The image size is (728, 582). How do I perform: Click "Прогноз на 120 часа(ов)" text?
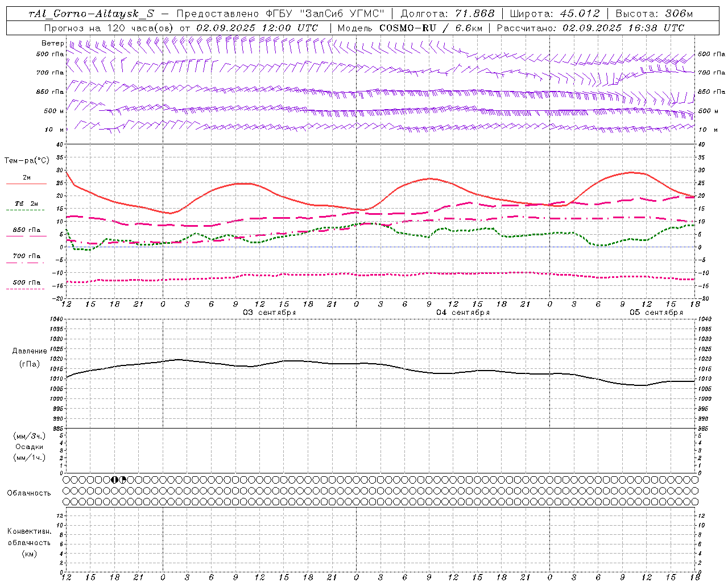pos(109,28)
